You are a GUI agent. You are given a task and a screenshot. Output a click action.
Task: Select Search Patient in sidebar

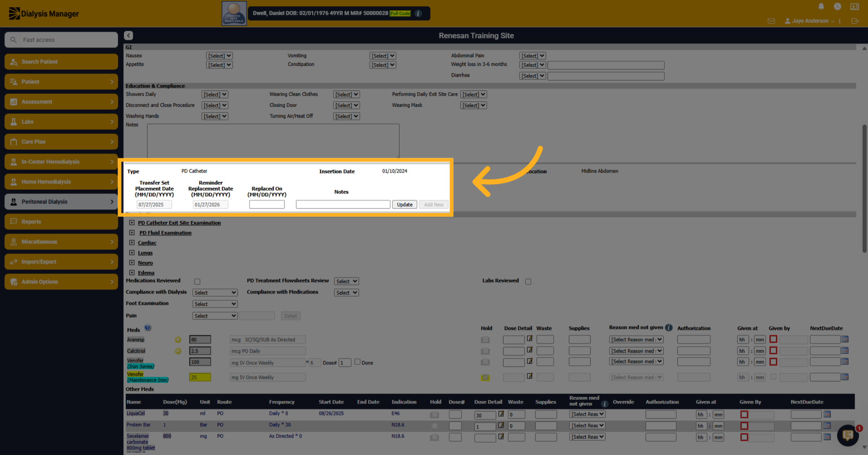[61, 62]
